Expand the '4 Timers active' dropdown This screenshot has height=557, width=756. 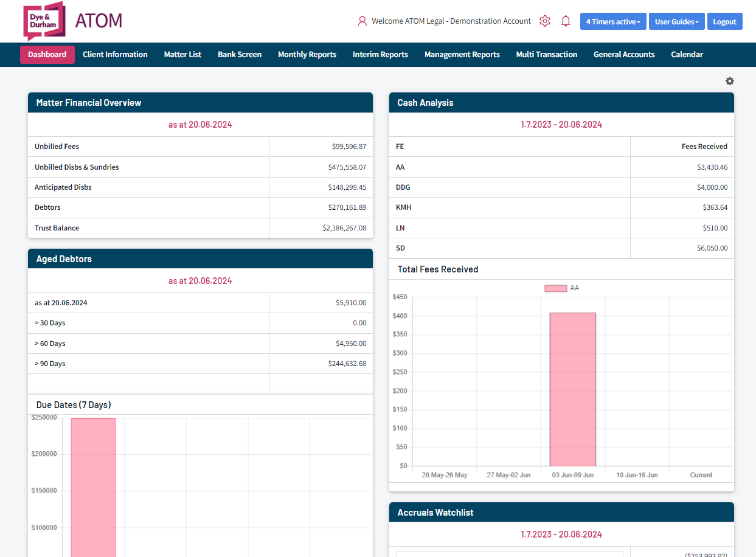point(613,21)
